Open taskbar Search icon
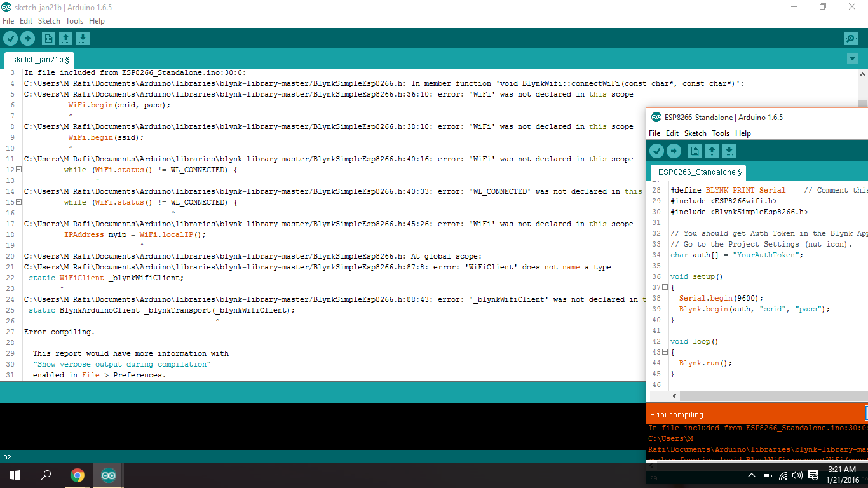Image resolution: width=868 pixels, height=488 pixels. click(46, 475)
